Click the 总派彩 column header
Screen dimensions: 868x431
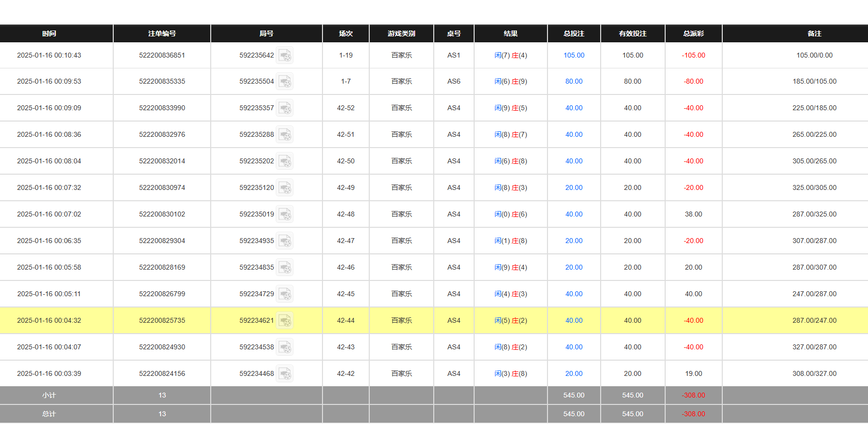[693, 33]
